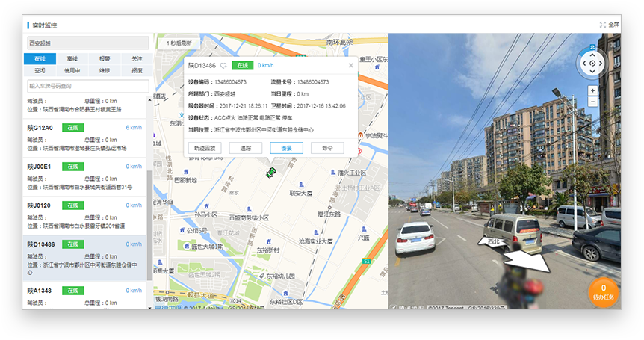Viewport: 644px width, 340px height.
Task: Close the 陕D13486 vehicle info popup
Action: [x=351, y=65]
